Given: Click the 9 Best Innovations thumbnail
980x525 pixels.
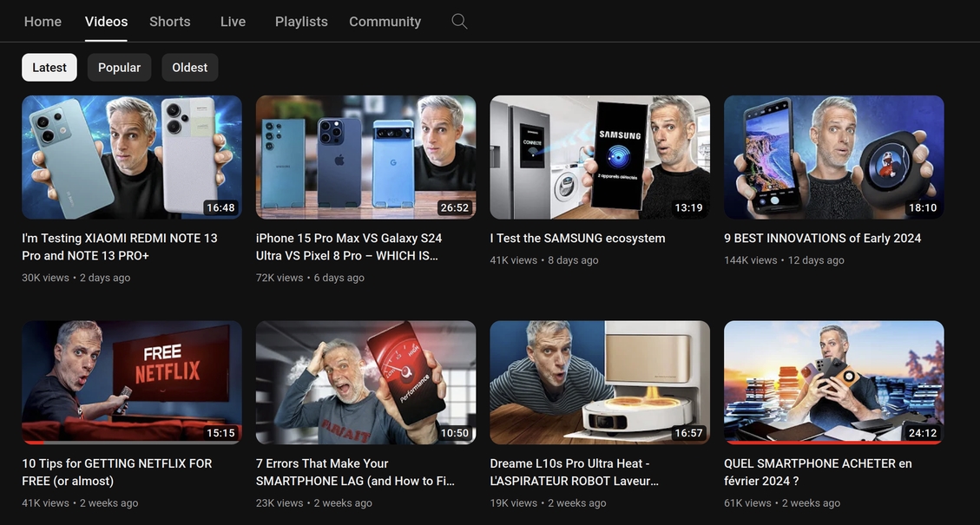Looking at the screenshot, I should (x=833, y=157).
